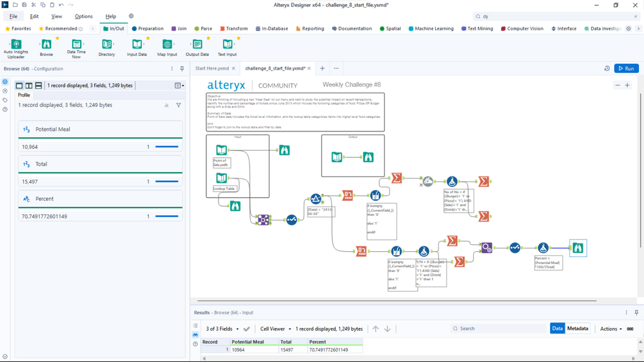644x362 pixels.
Task: Open the new window dropdown in Browse configuration
Action: tap(179, 86)
